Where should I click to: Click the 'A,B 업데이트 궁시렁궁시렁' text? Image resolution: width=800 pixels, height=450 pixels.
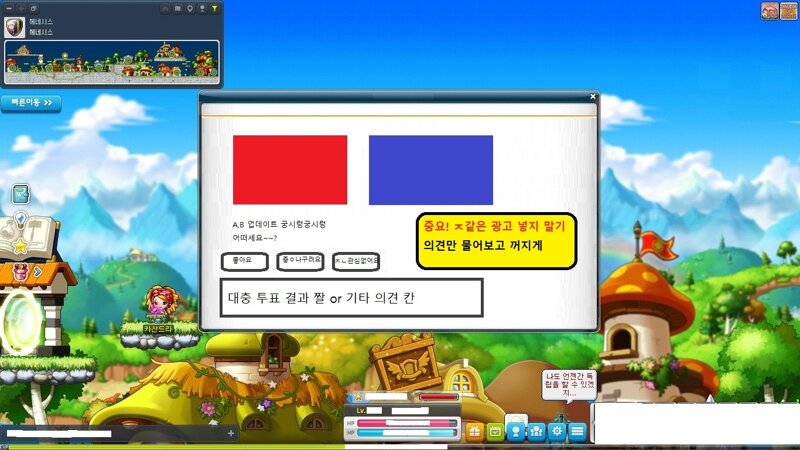(x=279, y=224)
